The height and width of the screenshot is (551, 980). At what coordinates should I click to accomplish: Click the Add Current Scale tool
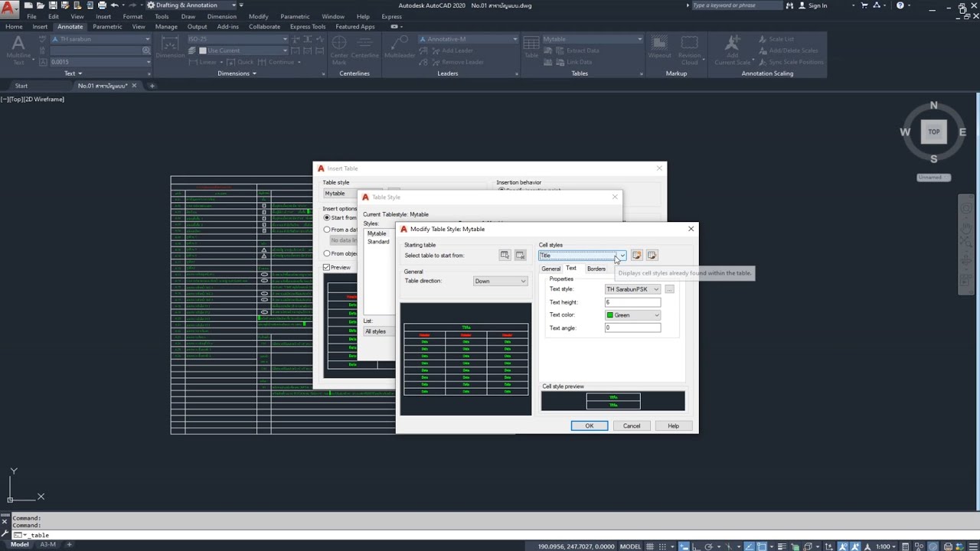(x=733, y=49)
